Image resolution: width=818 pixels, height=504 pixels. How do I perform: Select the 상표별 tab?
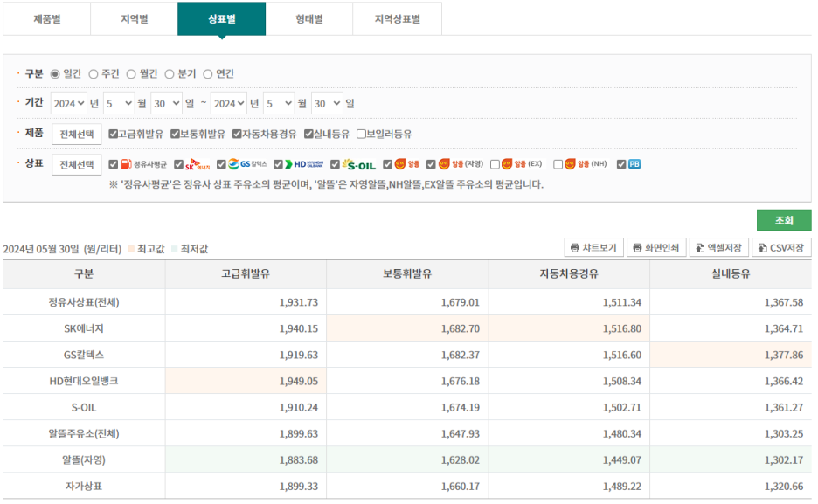[222, 18]
